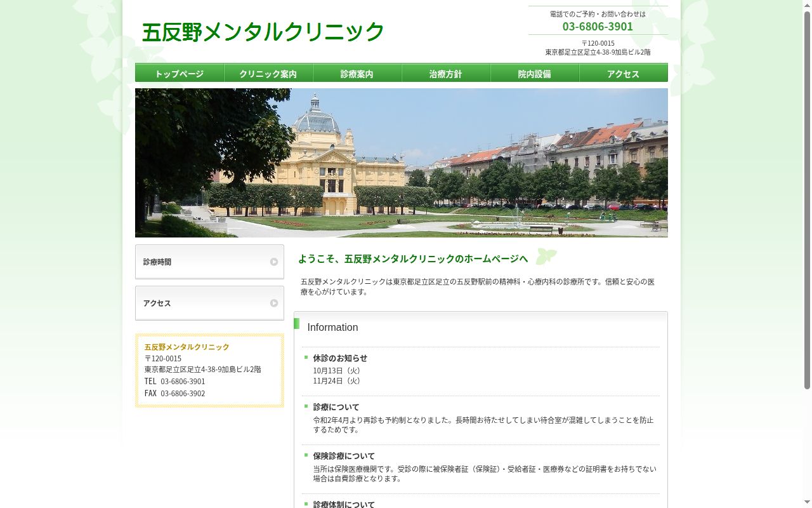The image size is (812, 508).
Task: Click the welcome heading ようこそ、五反野メンタルクリニック
Action: [x=412, y=259]
